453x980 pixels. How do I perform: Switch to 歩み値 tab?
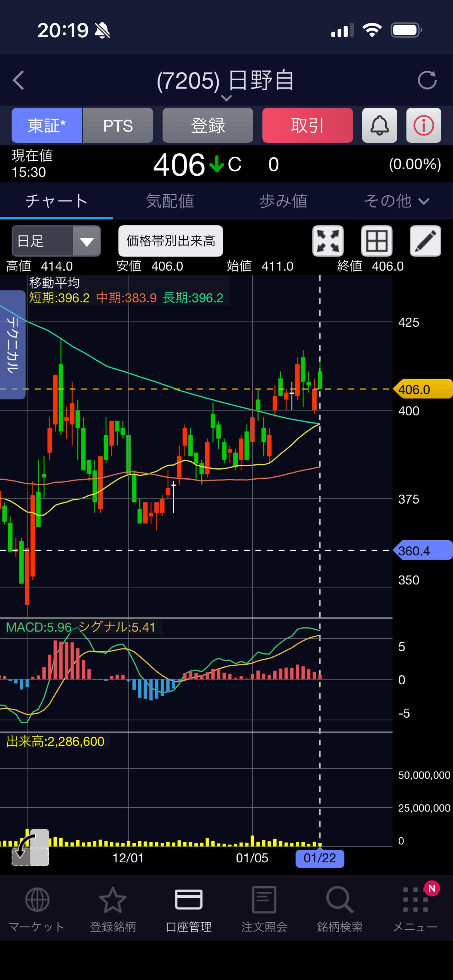pos(283,201)
